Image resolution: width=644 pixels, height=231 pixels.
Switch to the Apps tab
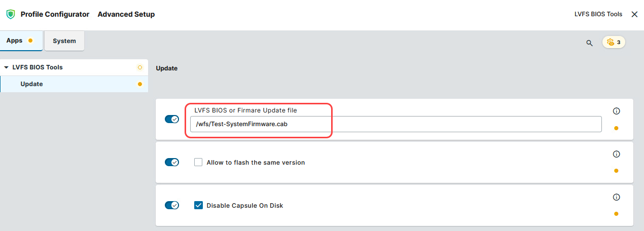click(x=15, y=41)
